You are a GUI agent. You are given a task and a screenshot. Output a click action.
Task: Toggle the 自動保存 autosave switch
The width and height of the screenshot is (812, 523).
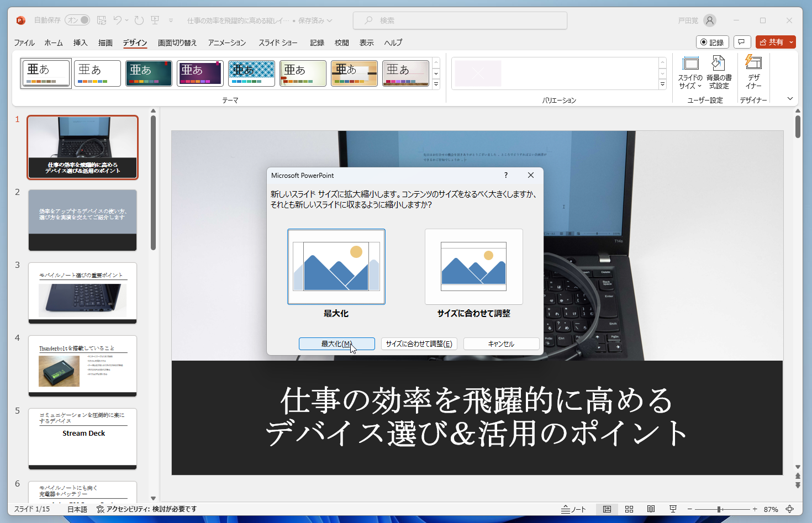[x=77, y=20]
